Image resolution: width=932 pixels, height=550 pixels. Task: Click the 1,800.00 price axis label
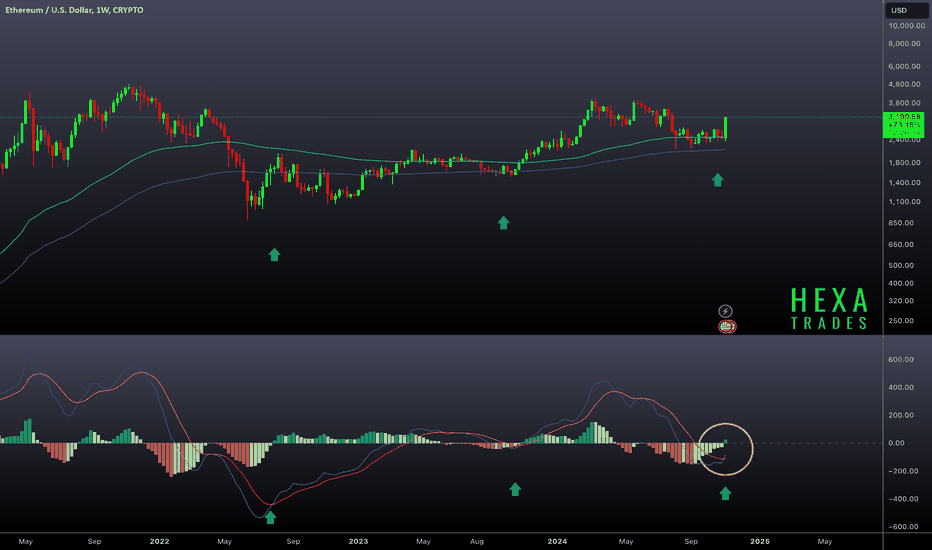pos(904,163)
